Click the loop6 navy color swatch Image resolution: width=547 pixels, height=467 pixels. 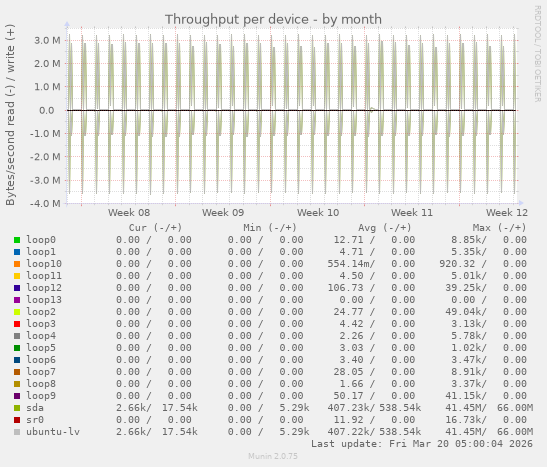coord(17,360)
